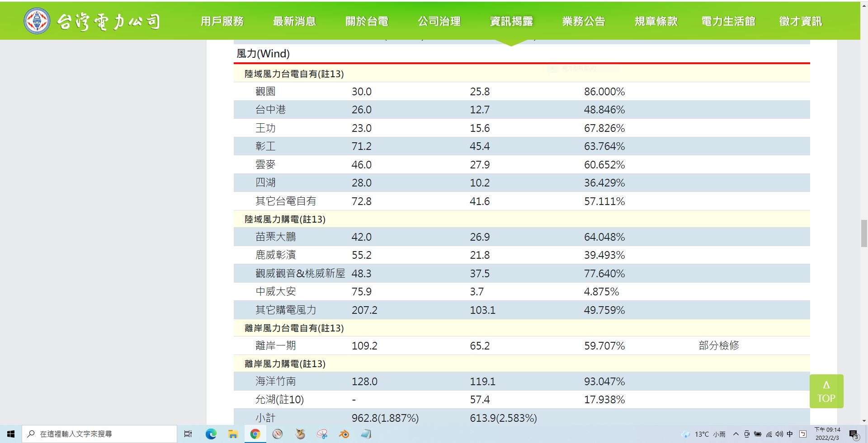Click the 86.000% value for 觀園
This screenshot has width=868, height=443.
[604, 92]
